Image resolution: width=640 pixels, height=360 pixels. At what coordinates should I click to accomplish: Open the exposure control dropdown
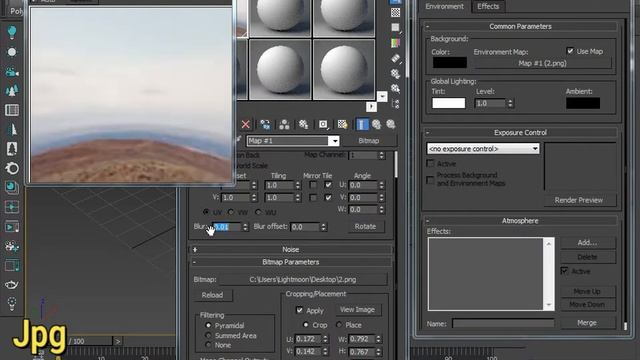coord(483,149)
